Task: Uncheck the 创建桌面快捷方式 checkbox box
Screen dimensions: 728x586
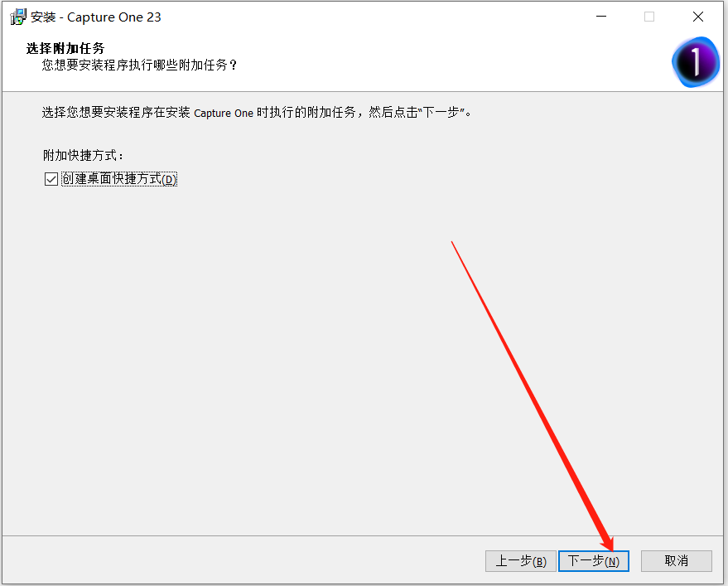Action: coord(51,179)
